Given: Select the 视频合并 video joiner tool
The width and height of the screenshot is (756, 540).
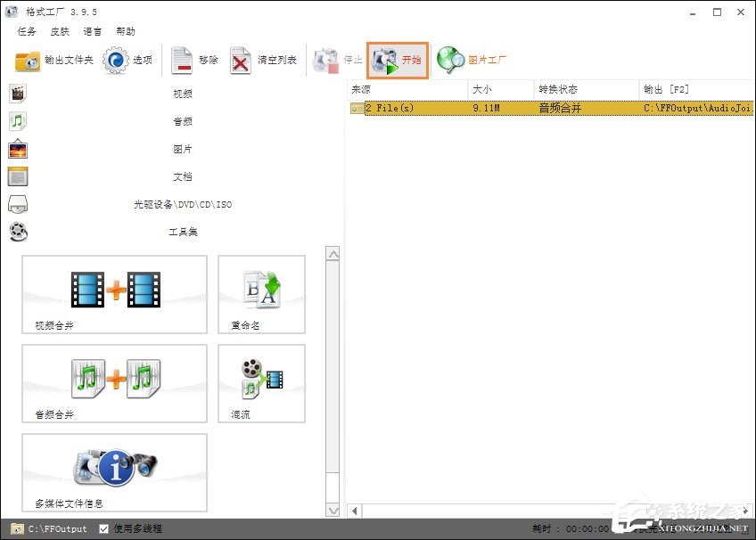Looking at the screenshot, I should click(x=114, y=295).
